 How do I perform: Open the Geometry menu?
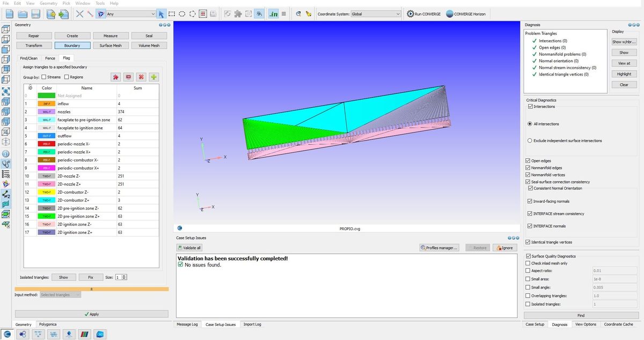[x=48, y=3]
